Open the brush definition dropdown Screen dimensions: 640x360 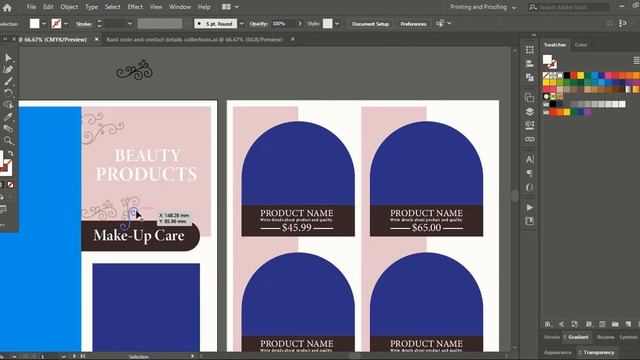click(x=241, y=24)
